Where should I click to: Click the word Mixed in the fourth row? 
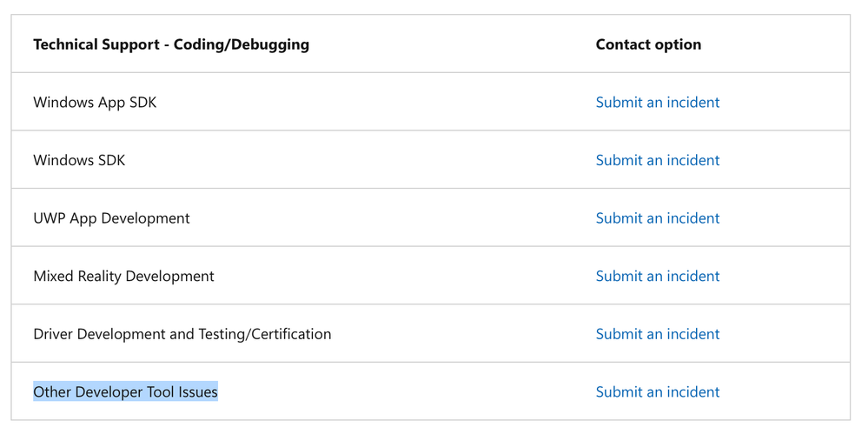click(x=52, y=277)
